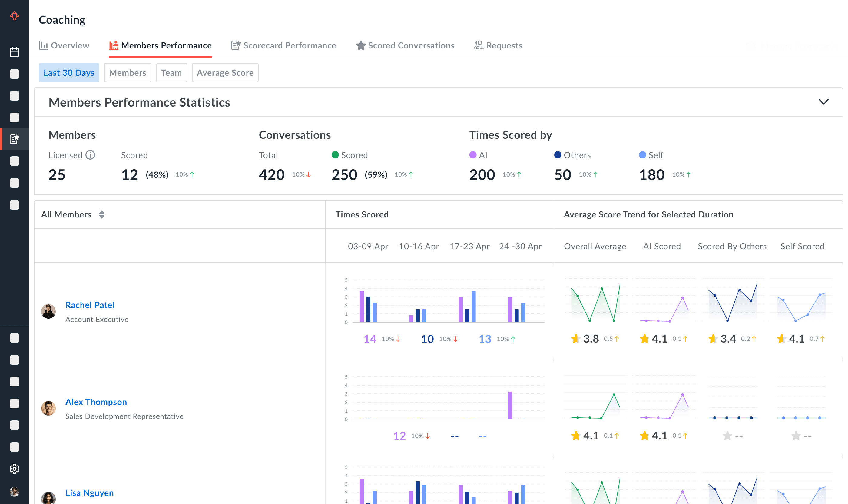This screenshot has height=504, width=848.
Task: Click the Scored Conversations star icon
Action: (x=361, y=45)
